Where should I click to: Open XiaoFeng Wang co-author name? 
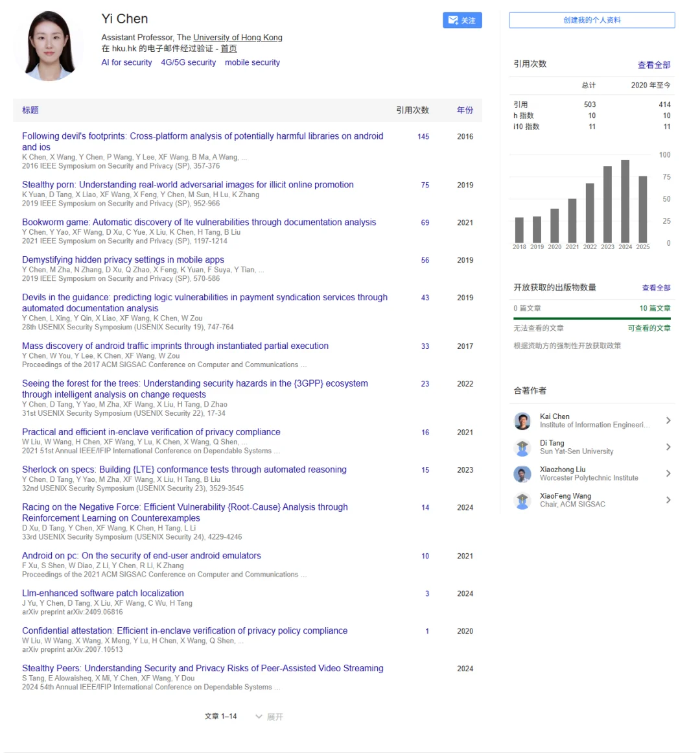click(x=565, y=496)
